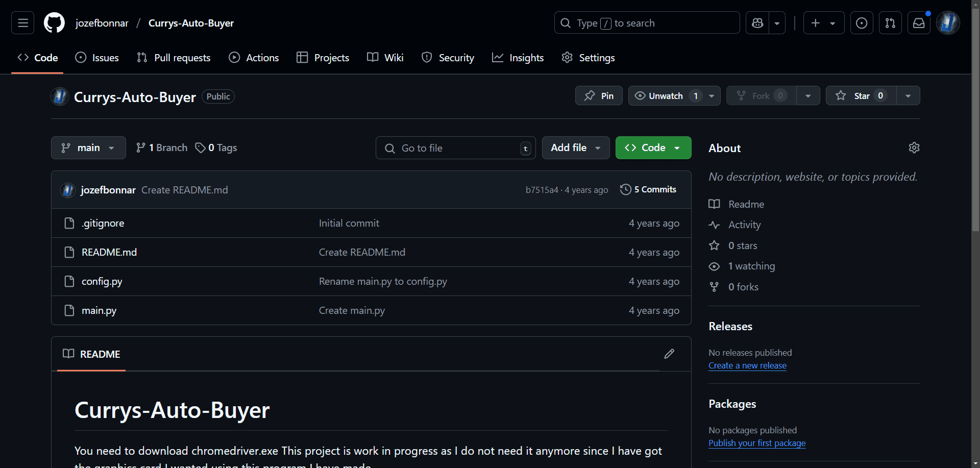980x468 pixels.
Task: Click search box in header
Action: coord(647,23)
